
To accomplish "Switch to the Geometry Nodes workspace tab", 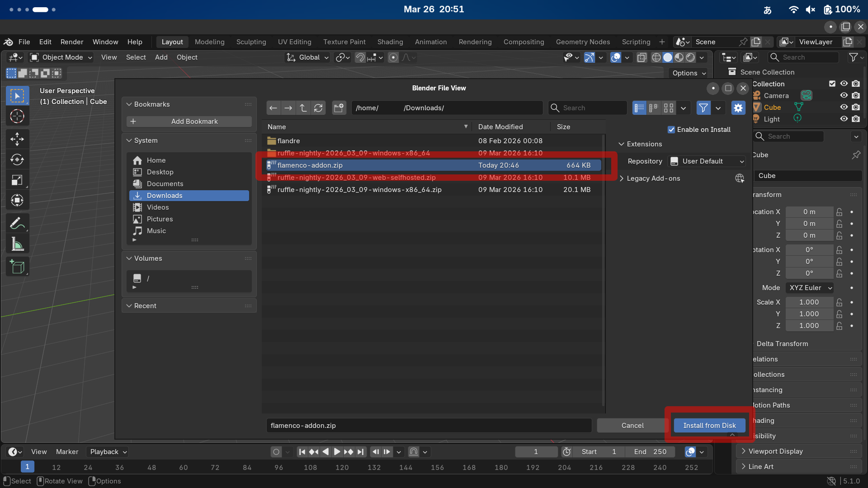I will click(x=583, y=42).
